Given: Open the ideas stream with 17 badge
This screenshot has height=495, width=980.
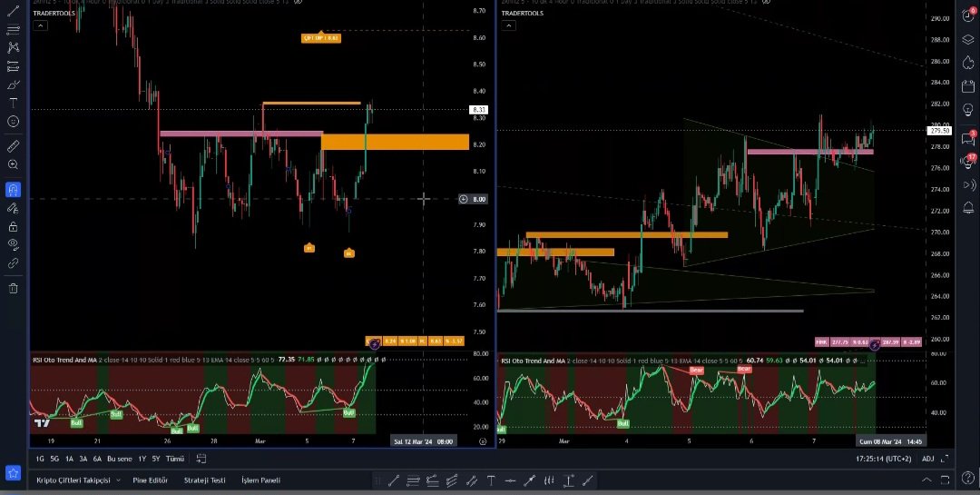Looking at the screenshot, I should coord(968,161).
